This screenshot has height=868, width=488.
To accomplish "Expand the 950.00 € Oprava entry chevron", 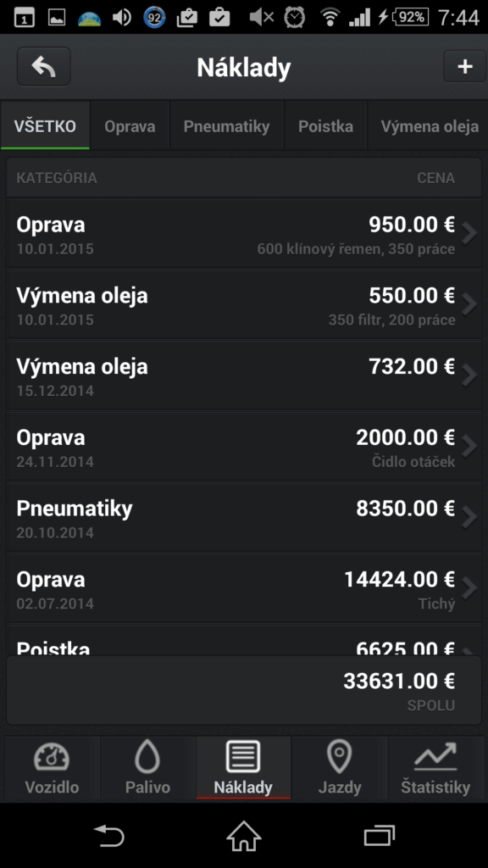I will click(469, 234).
